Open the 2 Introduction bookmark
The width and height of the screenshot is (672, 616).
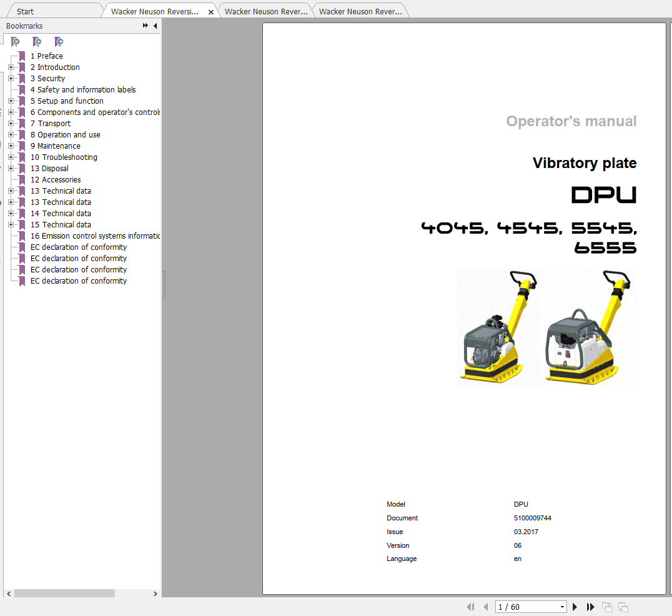click(x=55, y=67)
